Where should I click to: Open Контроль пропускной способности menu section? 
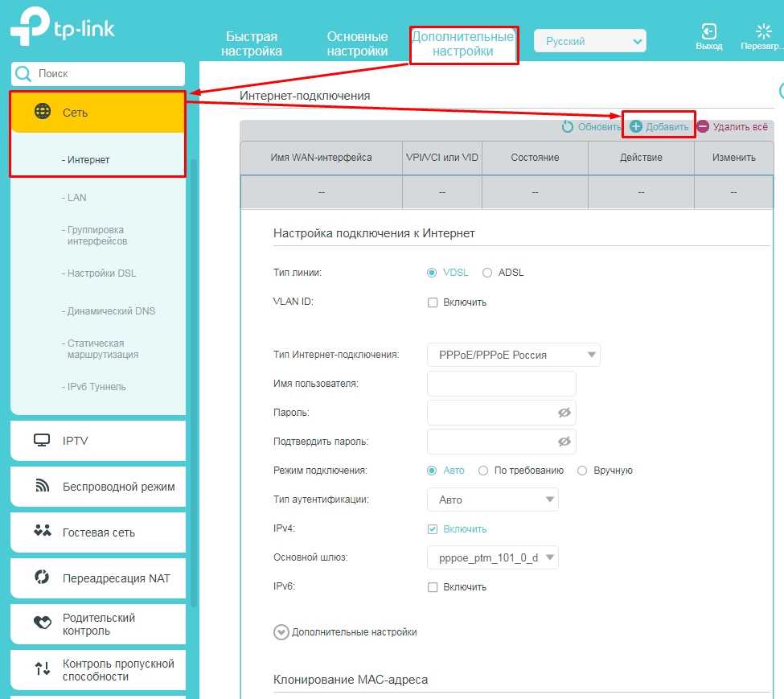pyautogui.click(x=98, y=670)
